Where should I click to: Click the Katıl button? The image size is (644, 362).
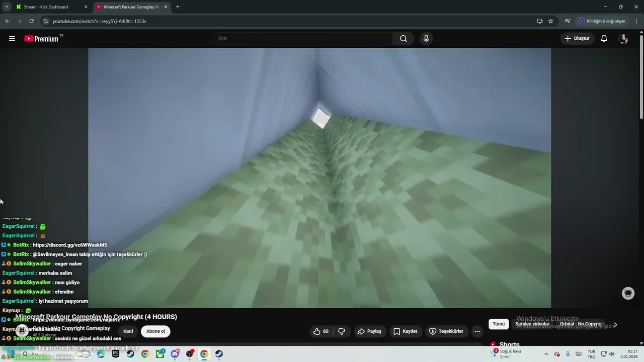128,331
